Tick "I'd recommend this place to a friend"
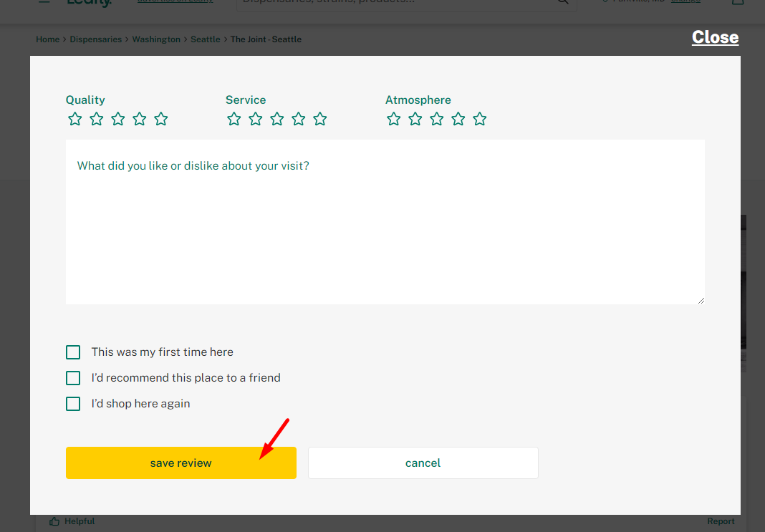Screen dimensions: 765x532 73,378
